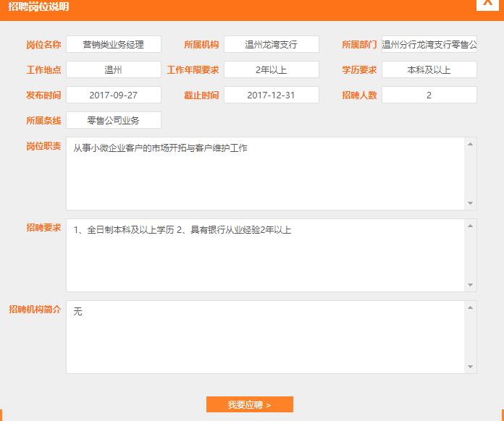The height and width of the screenshot is (421, 504).
Task: Click the 岗位名称 field 营销类业务经理
Action: coord(113,45)
